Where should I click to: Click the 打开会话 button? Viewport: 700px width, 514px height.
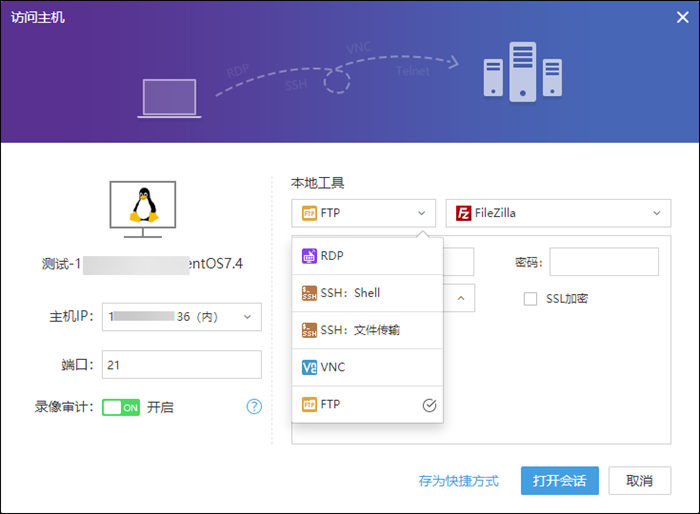click(x=559, y=480)
